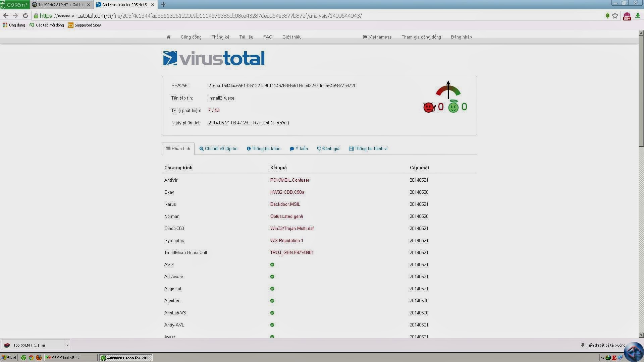The width and height of the screenshot is (644, 362).
Task: Click Tham gia cộng đồng link
Action: pyautogui.click(x=421, y=37)
